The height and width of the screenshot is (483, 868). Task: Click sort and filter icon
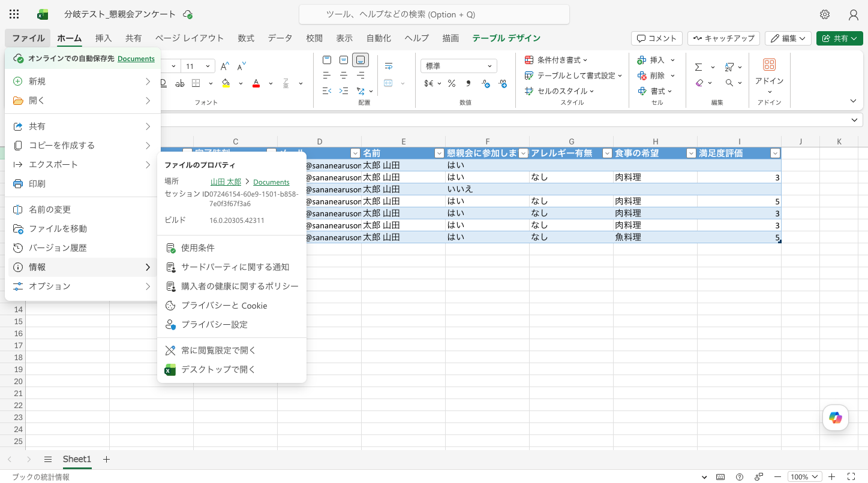click(x=730, y=67)
